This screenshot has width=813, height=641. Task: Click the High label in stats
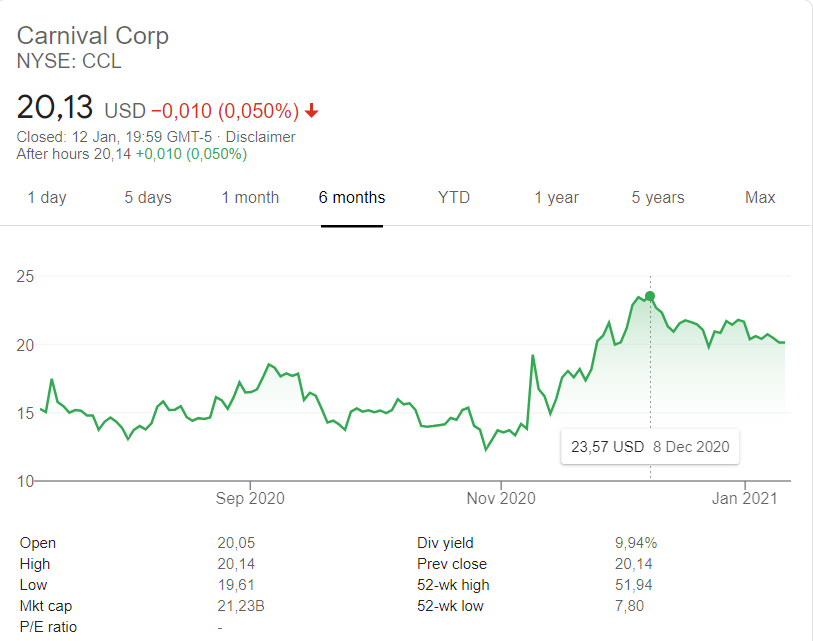click(35, 564)
